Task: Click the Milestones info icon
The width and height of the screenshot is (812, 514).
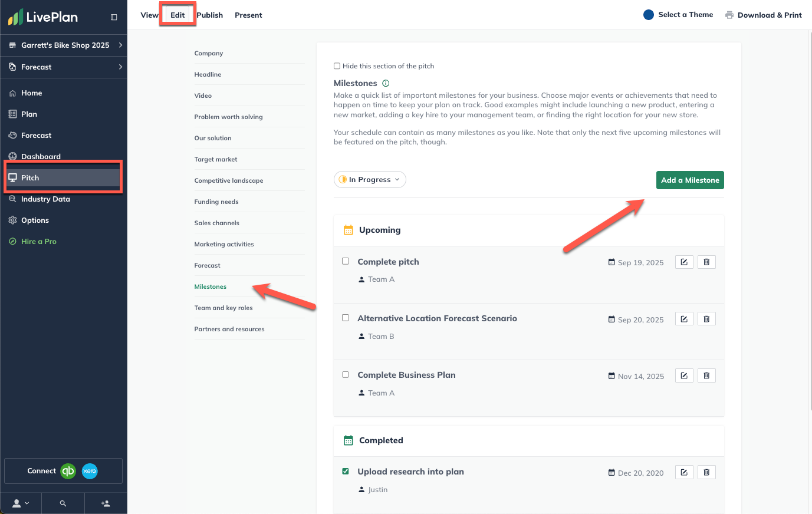Action: click(386, 84)
